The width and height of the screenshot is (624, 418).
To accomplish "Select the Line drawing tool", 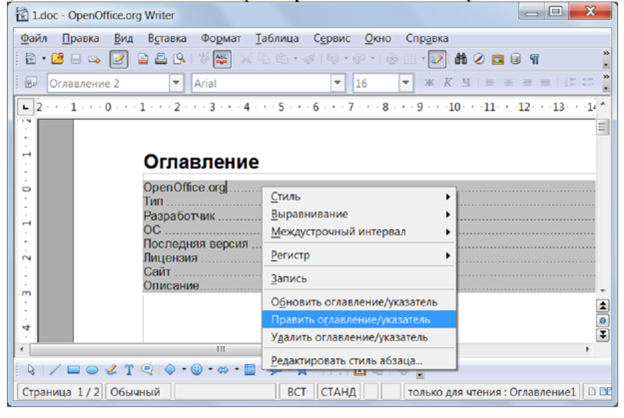I will (48, 368).
